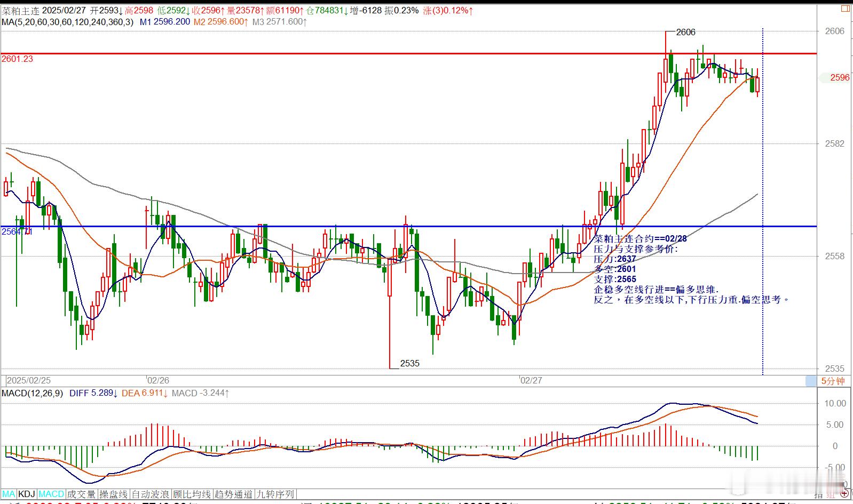
Task: Click the 量23578 volume value in header
Action: (x=246, y=10)
